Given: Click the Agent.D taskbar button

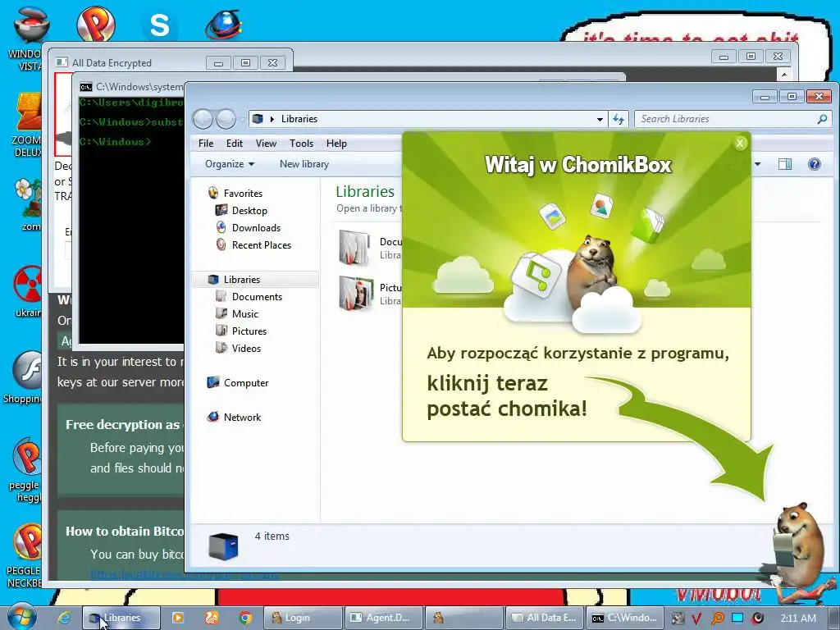Looking at the screenshot, I should tap(384, 618).
